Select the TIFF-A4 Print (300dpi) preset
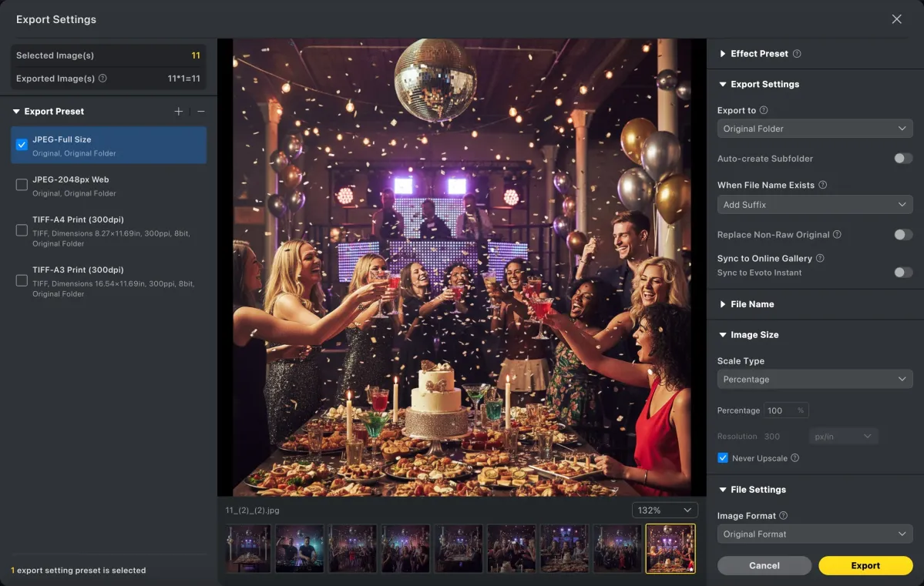This screenshot has width=924, height=586. coord(22,230)
